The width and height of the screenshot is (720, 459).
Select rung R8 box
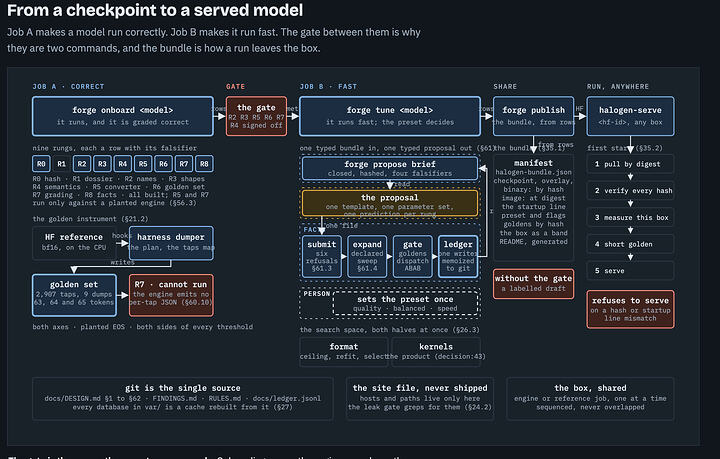(204, 164)
